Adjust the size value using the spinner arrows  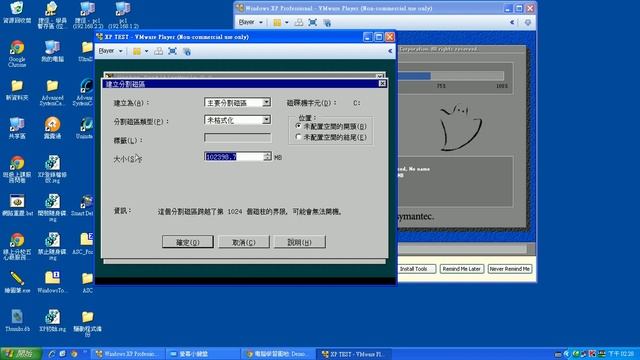[267, 157]
